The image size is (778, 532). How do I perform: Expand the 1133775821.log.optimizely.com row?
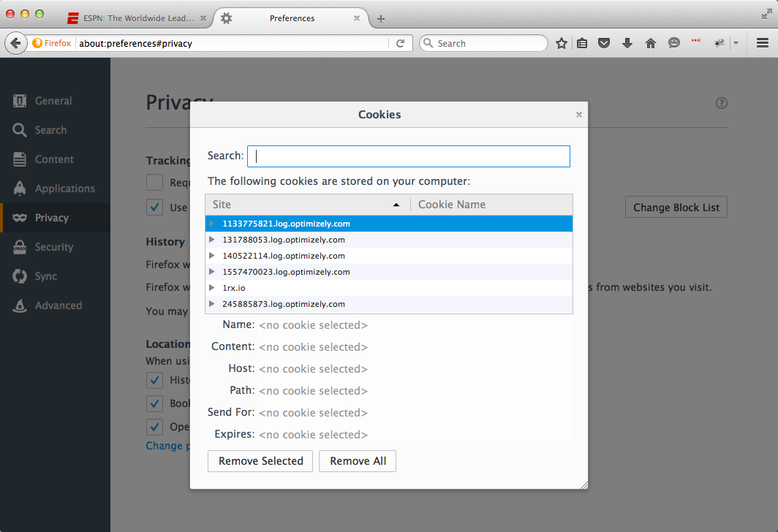[x=212, y=224]
